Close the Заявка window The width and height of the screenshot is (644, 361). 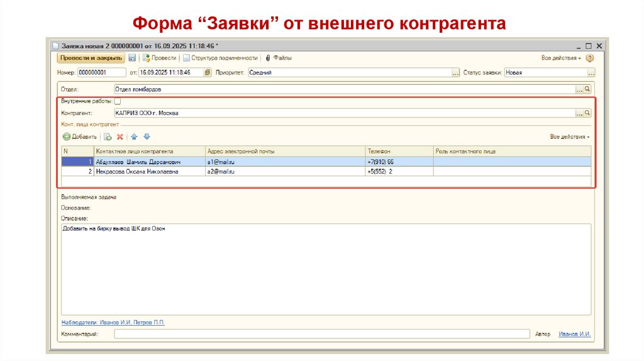point(599,46)
